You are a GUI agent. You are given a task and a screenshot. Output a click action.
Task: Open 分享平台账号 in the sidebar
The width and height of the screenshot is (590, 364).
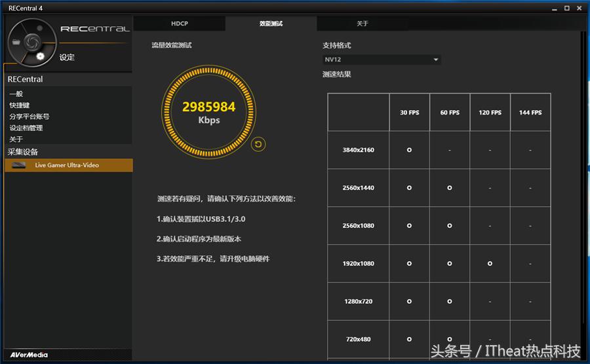29,117
